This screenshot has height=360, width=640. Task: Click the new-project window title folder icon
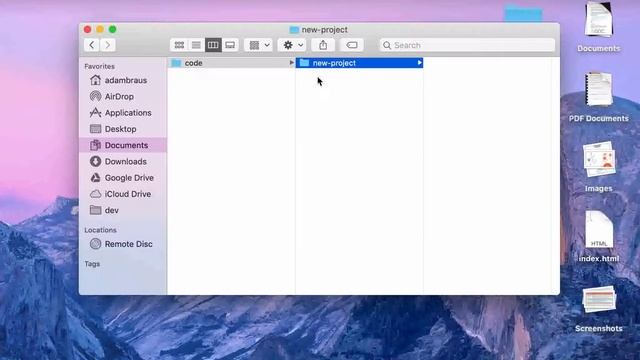point(294,30)
